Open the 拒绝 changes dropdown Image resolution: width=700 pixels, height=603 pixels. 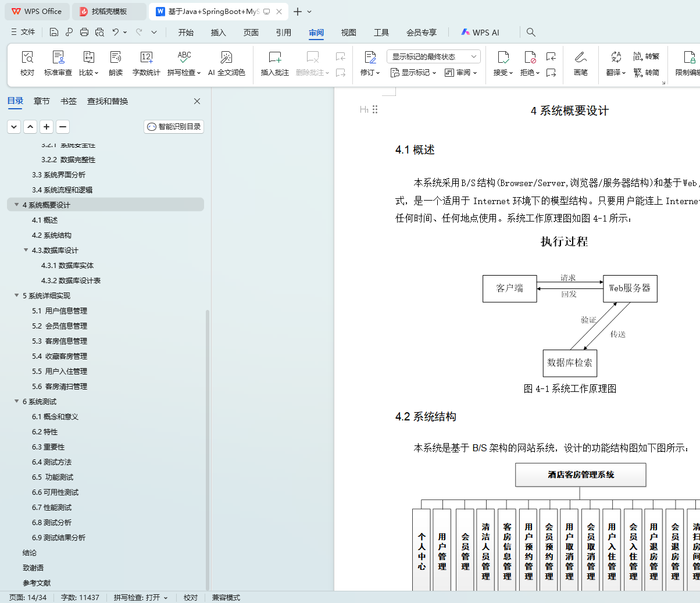[530, 63]
